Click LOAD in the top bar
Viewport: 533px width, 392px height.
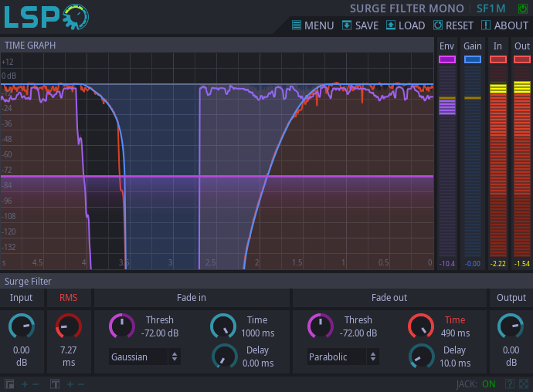[x=406, y=25]
